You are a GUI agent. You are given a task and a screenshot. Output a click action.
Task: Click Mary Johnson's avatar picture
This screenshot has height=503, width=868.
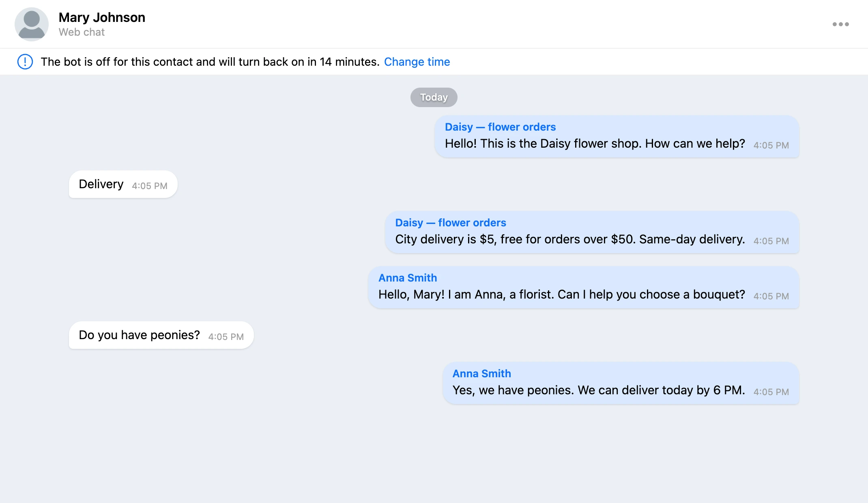(32, 24)
